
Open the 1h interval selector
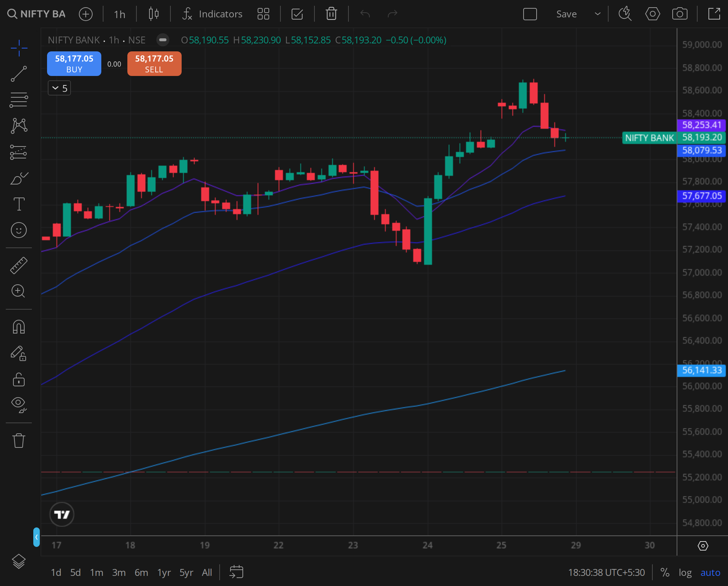coord(119,14)
